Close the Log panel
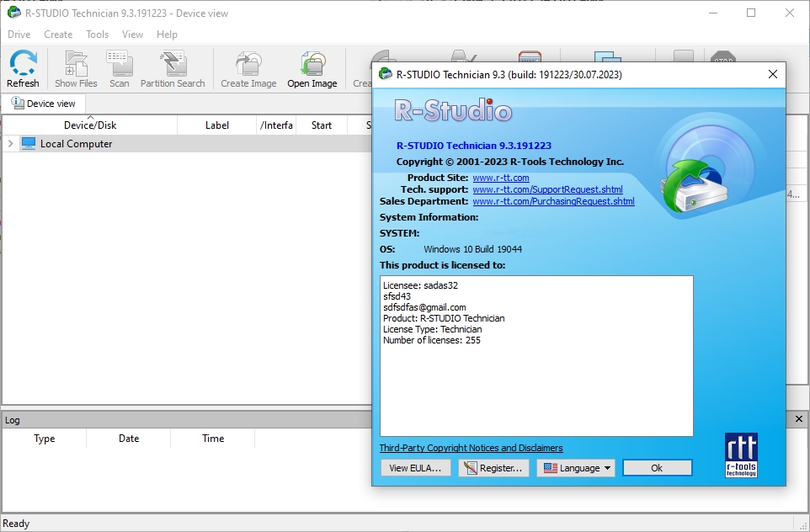This screenshot has height=532, width=810. click(x=799, y=419)
